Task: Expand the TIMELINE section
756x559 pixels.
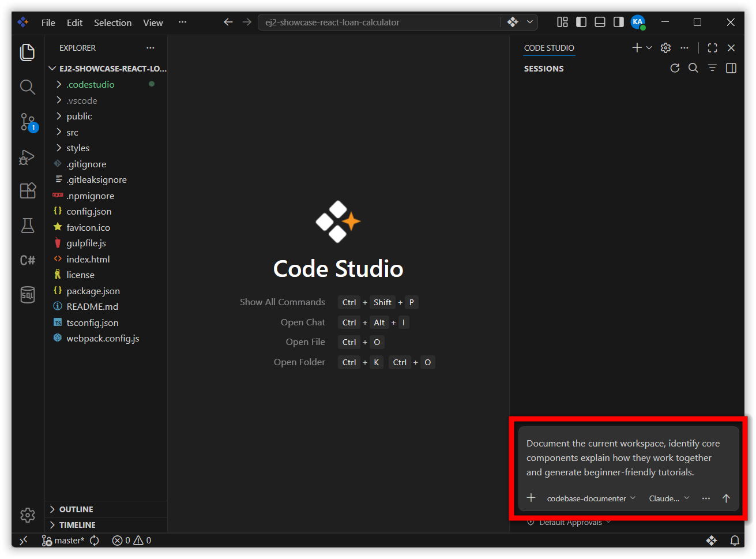Action: click(77, 525)
